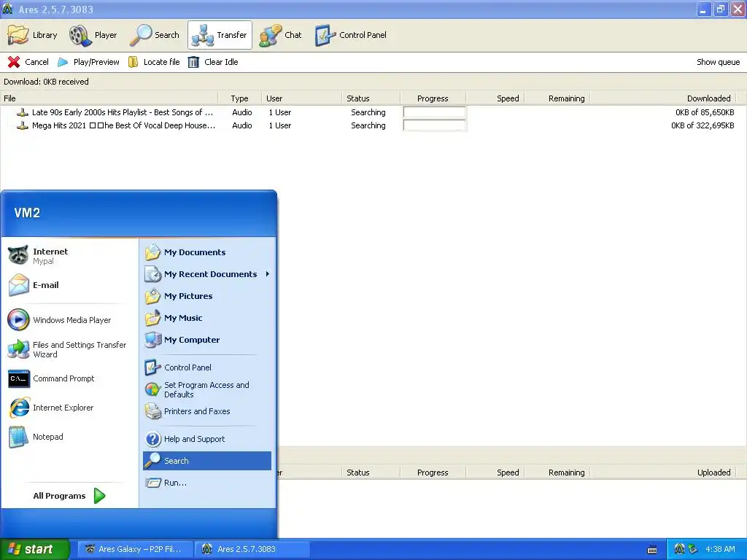
Task: Sort downloads by Progress column header
Action: click(433, 98)
